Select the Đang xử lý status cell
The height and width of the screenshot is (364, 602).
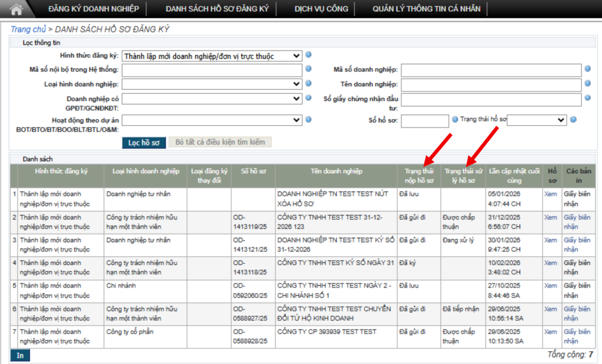[463, 245]
